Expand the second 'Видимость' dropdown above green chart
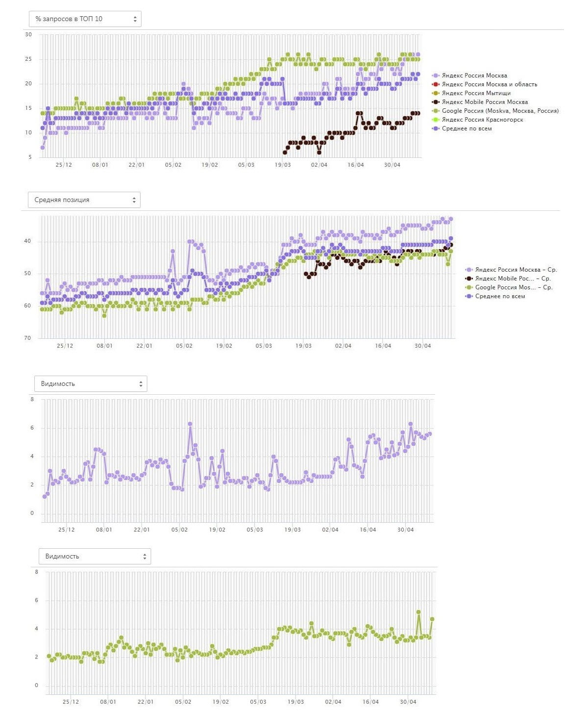Viewport: 588px width, 714px height. coord(95,557)
